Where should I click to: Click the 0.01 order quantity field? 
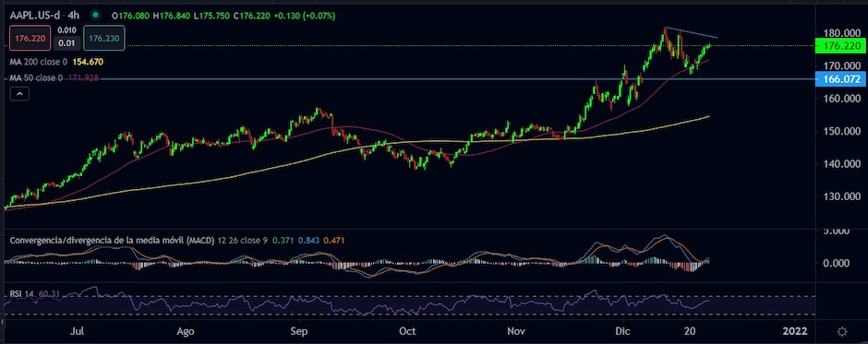(x=67, y=43)
